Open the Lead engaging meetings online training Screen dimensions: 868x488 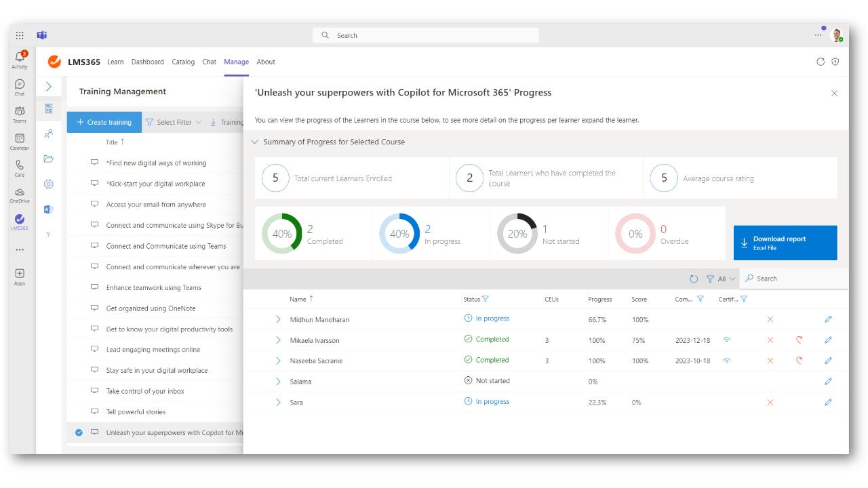(153, 350)
